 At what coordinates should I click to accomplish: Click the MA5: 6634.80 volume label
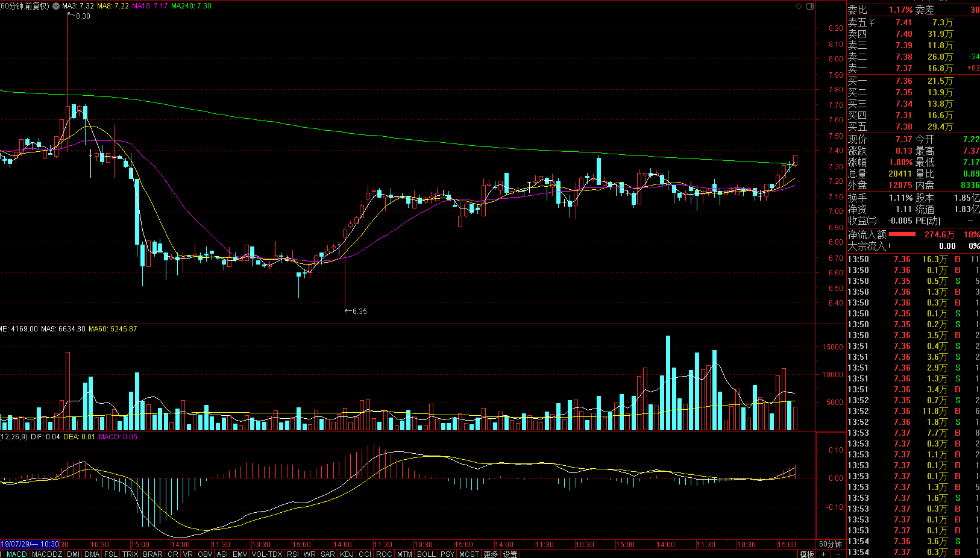(x=63, y=329)
